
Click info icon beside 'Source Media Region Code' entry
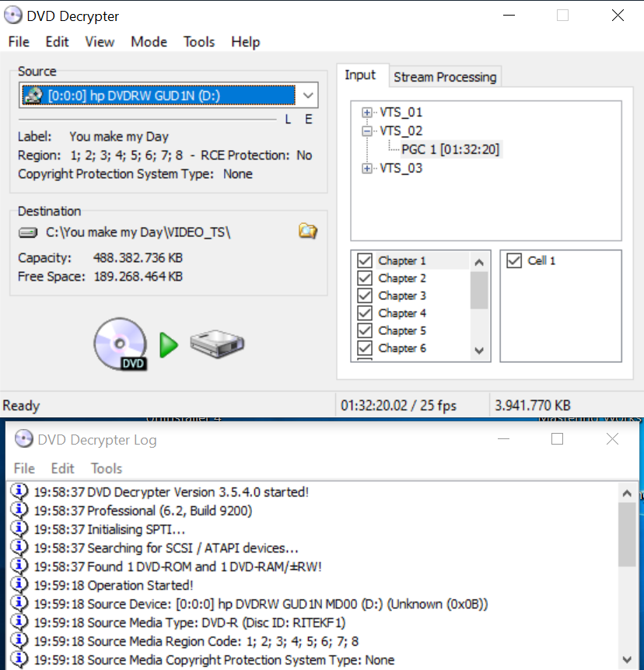(x=19, y=641)
